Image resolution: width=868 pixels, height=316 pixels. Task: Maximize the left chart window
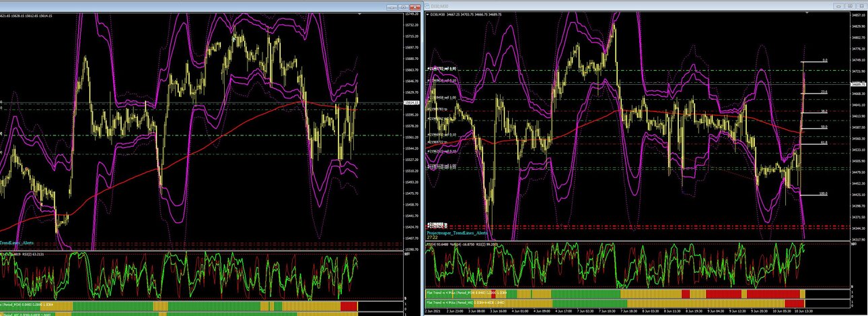(x=404, y=7)
